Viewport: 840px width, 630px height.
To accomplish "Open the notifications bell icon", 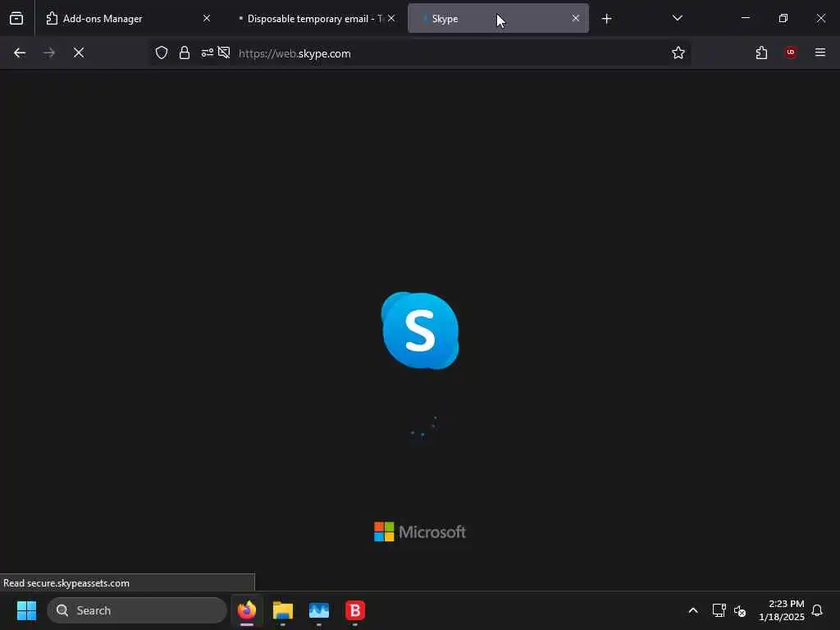I will tap(817, 610).
